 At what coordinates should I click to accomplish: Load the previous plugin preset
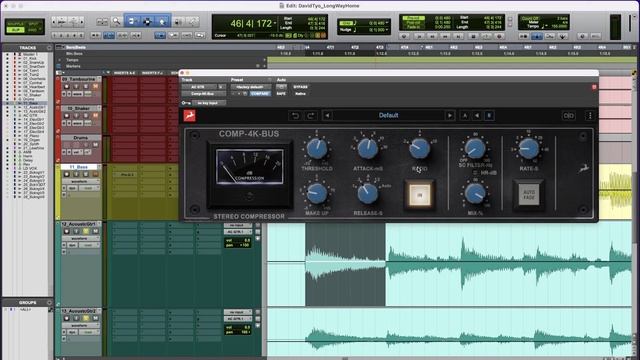click(327, 116)
